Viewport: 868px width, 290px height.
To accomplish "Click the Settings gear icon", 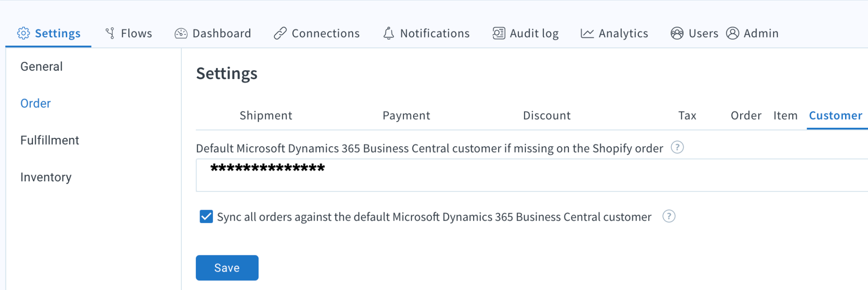I will 23,33.
